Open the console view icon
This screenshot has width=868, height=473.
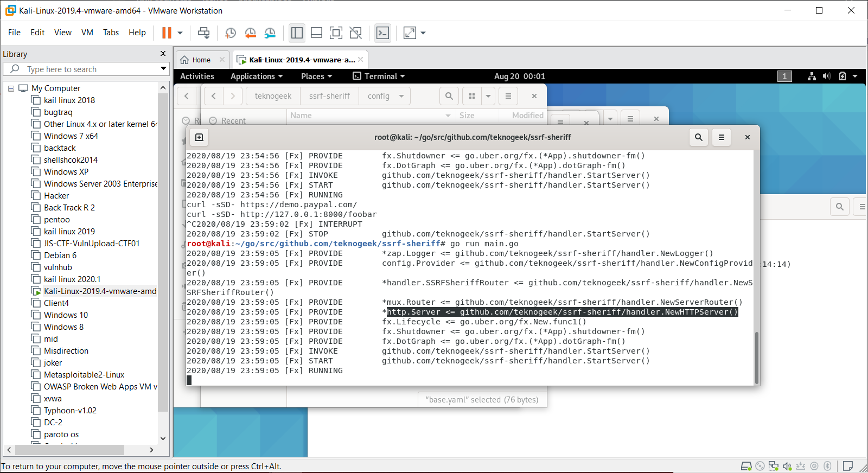[382, 33]
